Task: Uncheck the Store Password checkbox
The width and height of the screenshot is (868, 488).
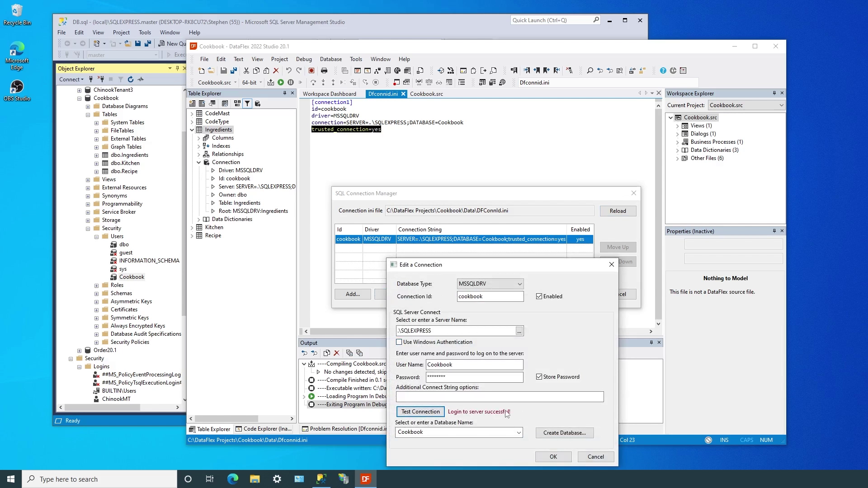Action: tap(539, 377)
